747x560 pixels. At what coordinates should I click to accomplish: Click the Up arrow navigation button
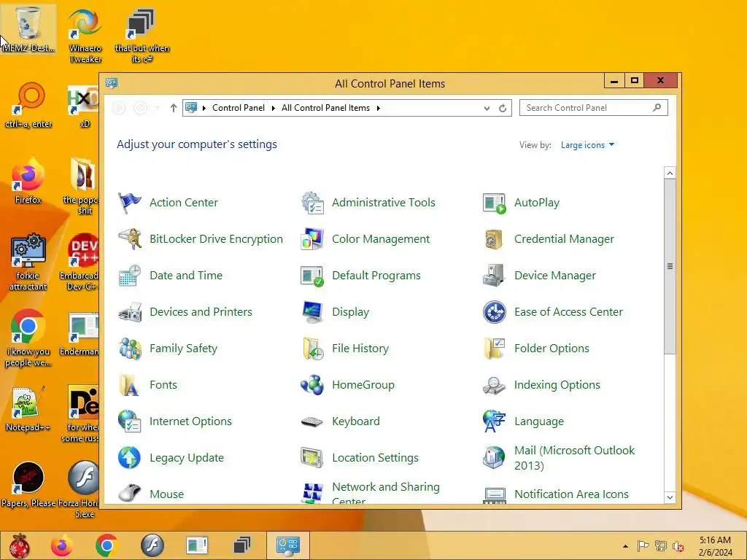coord(174,109)
